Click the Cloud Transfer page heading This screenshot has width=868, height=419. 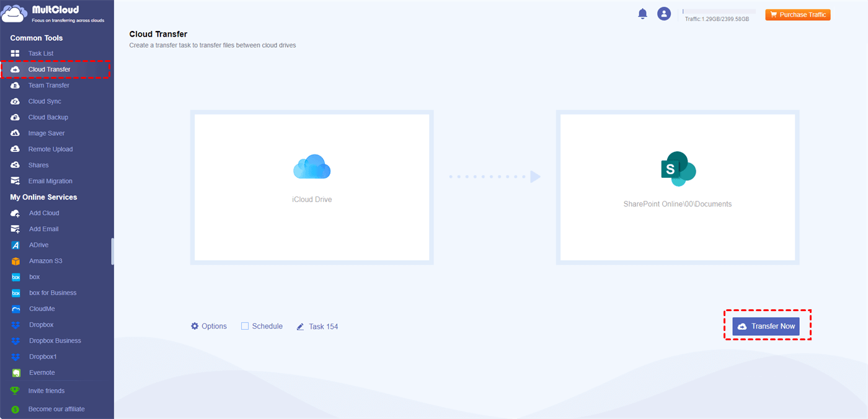[x=158, y=34]
